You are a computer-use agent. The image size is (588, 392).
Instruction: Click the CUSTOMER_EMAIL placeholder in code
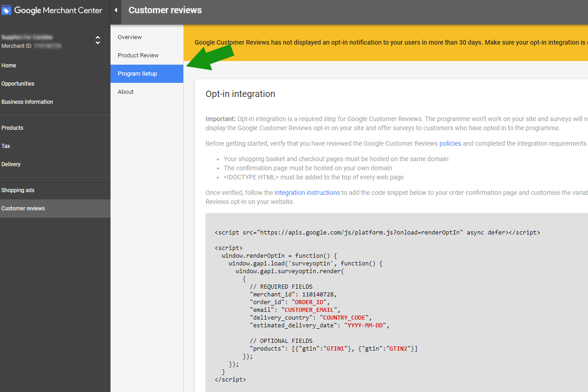pyautogui.click(x=309, y=310)
